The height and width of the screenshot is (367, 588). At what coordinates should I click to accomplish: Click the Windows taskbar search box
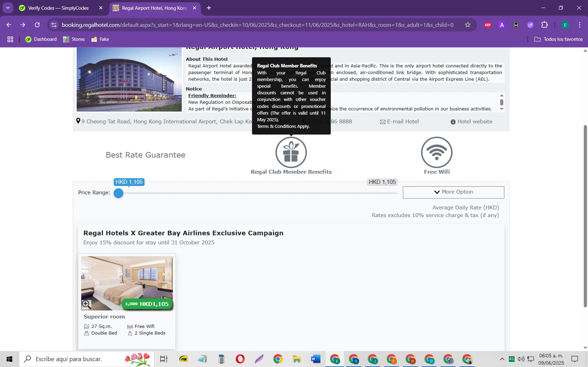coord(86,359)
